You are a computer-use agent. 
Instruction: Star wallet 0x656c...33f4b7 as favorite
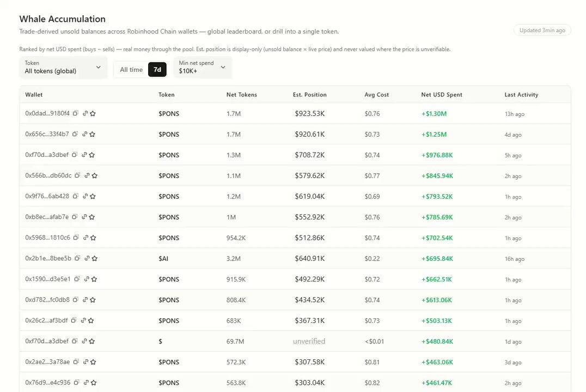pyautogui.click(x=92, y=134)
